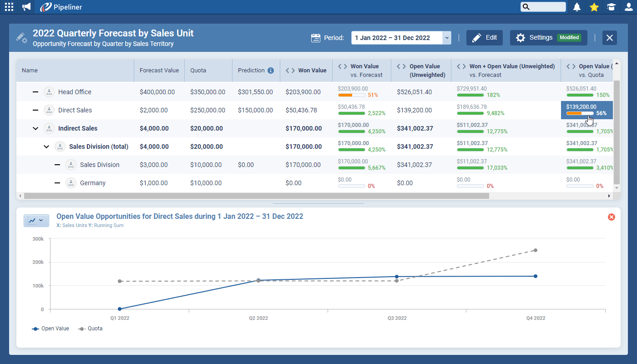Open the user profile icon

[x=628, y=7]
